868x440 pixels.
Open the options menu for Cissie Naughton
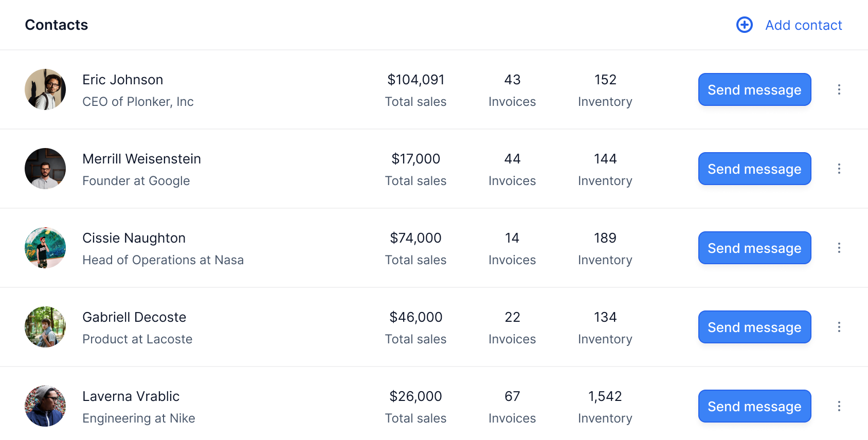tap(839, 248)
